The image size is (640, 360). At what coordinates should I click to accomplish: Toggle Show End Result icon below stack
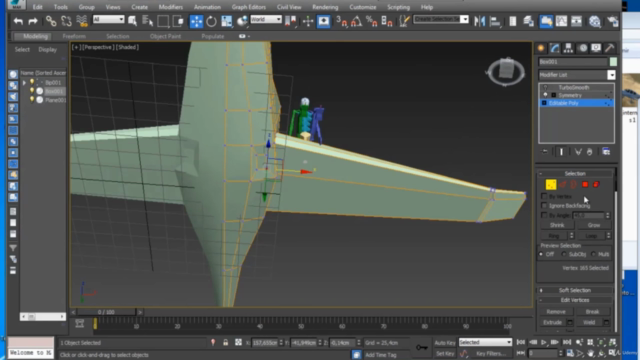561,151
